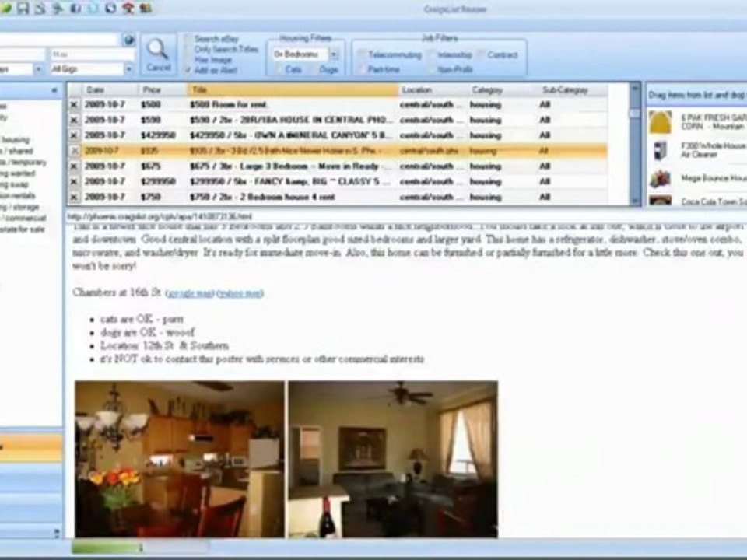
Task: Open the 0+ Bedrooms dropdown
Action: click(x=334, y=54)
